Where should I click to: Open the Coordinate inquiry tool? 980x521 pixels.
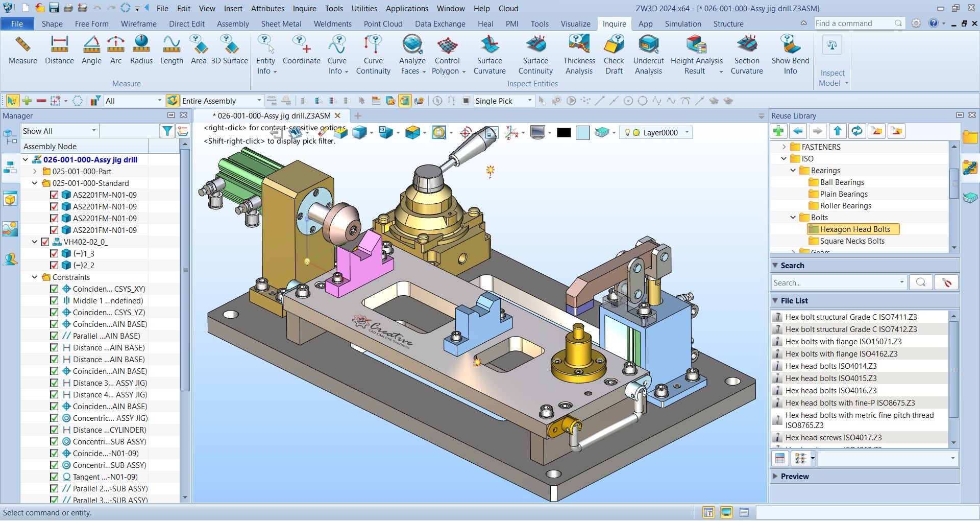pos(302,50)
